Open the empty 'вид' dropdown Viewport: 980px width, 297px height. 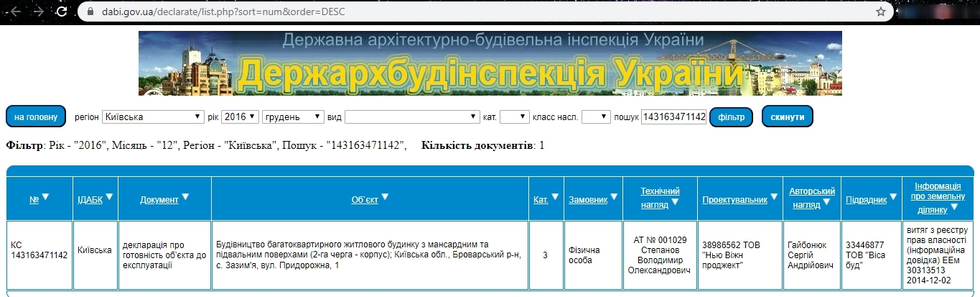point(412,116)
